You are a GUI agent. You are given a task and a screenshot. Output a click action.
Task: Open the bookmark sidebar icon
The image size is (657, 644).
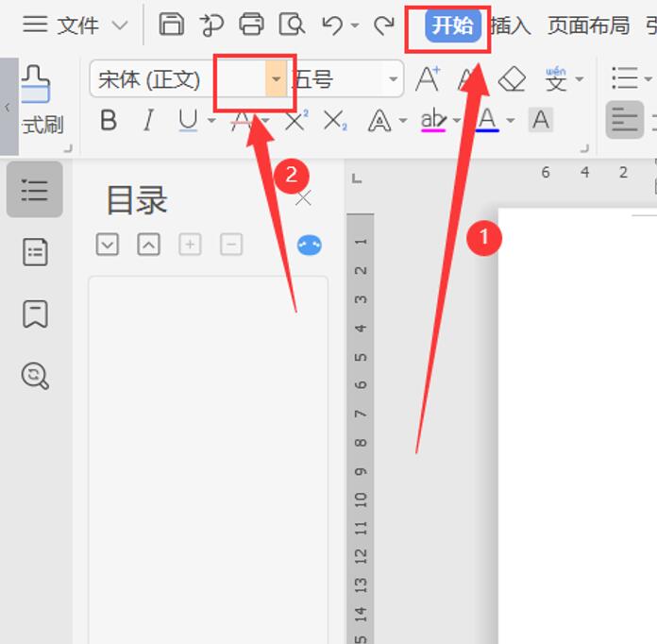35,314
